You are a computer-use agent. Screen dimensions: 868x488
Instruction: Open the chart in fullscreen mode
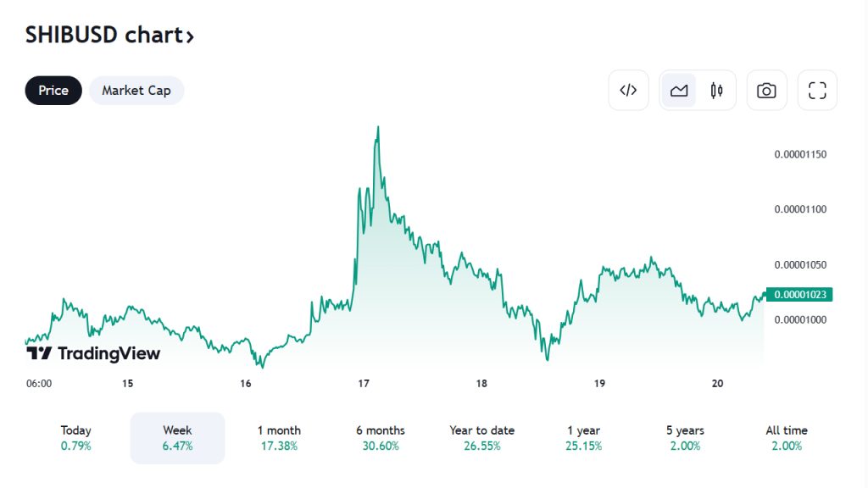(x=817, y=91)
